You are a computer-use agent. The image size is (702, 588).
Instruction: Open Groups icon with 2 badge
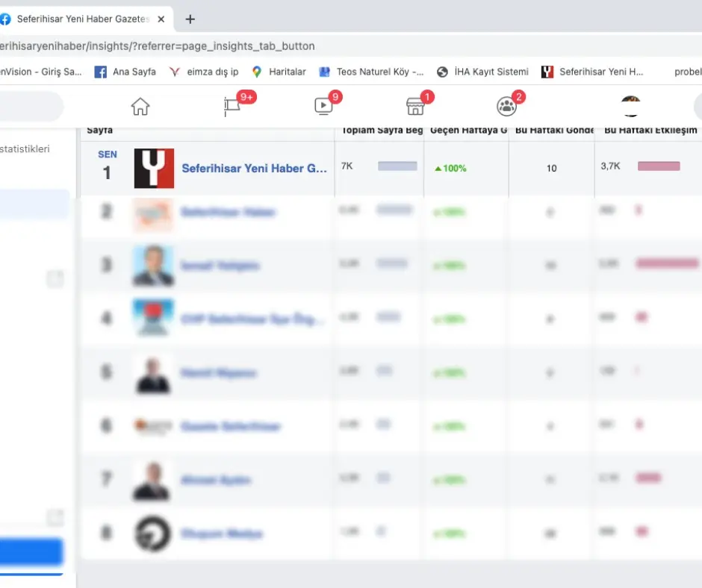pos(506,107)
